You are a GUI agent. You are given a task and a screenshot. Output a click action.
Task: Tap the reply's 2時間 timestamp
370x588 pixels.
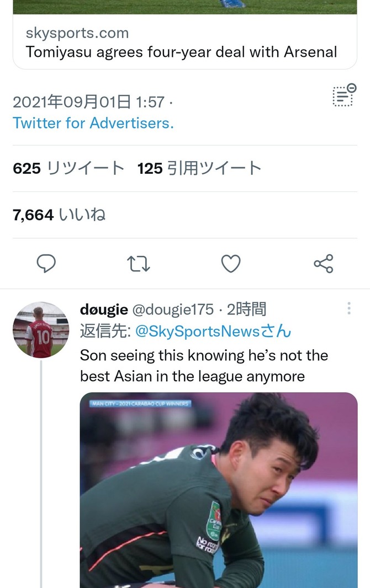point(246,309)
